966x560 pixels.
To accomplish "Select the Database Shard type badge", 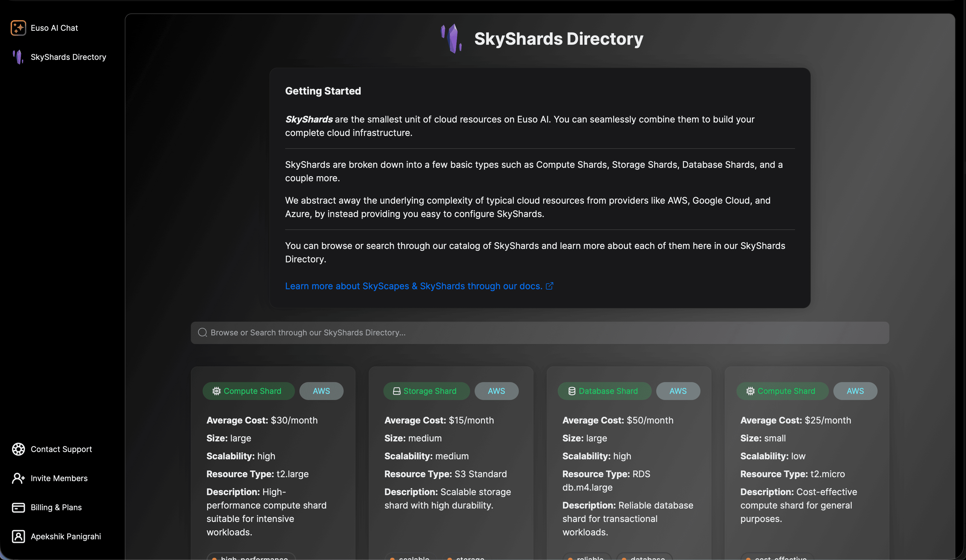I will click(x=604, y=391).
